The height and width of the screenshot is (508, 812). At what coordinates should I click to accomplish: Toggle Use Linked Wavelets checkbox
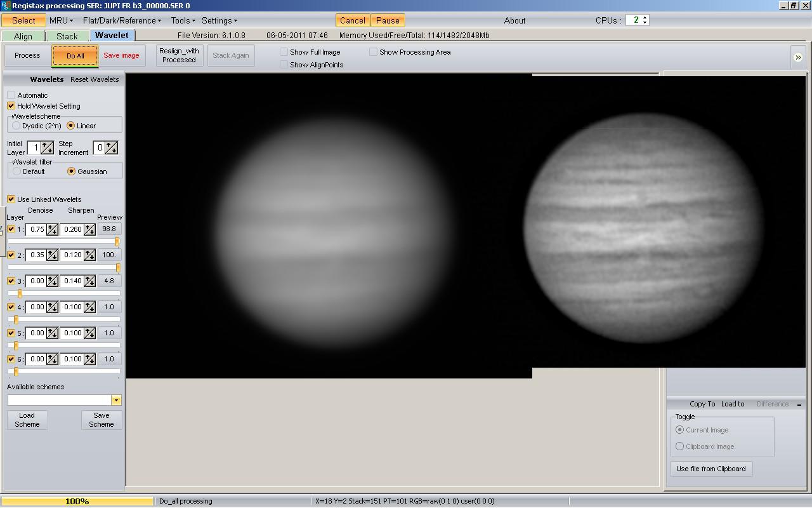[x=11, y=199]
